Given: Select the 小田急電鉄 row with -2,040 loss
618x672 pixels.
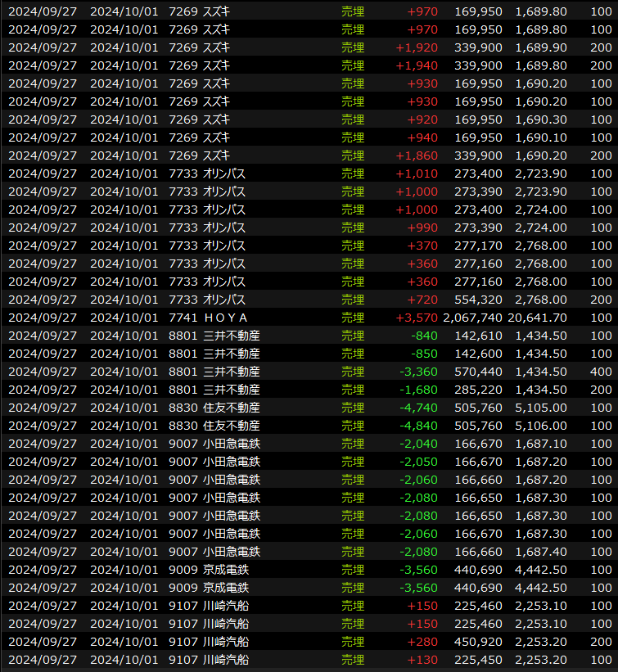Looking at the screenshot, I should tap(231, 444).
